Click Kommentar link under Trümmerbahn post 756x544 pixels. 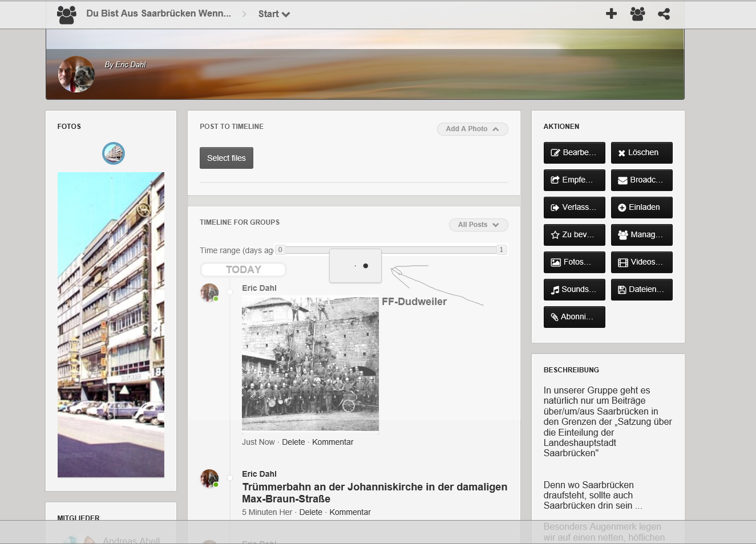(x=350, y=512)
